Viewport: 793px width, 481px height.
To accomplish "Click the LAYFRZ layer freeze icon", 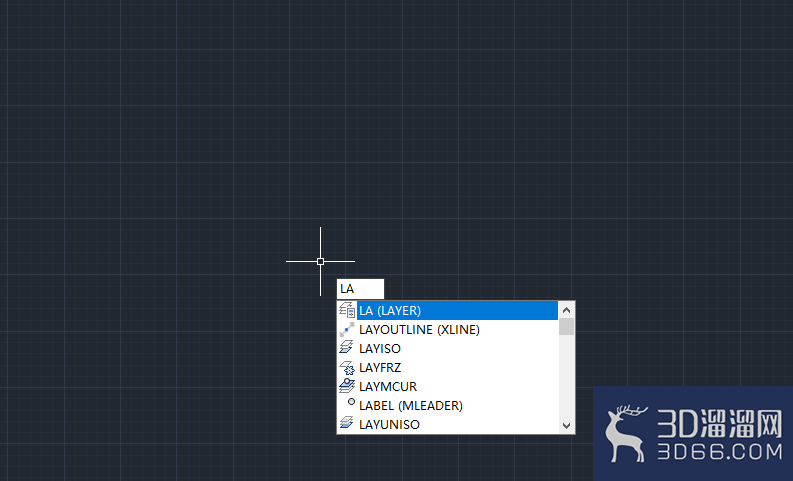I will coord(347,367).
